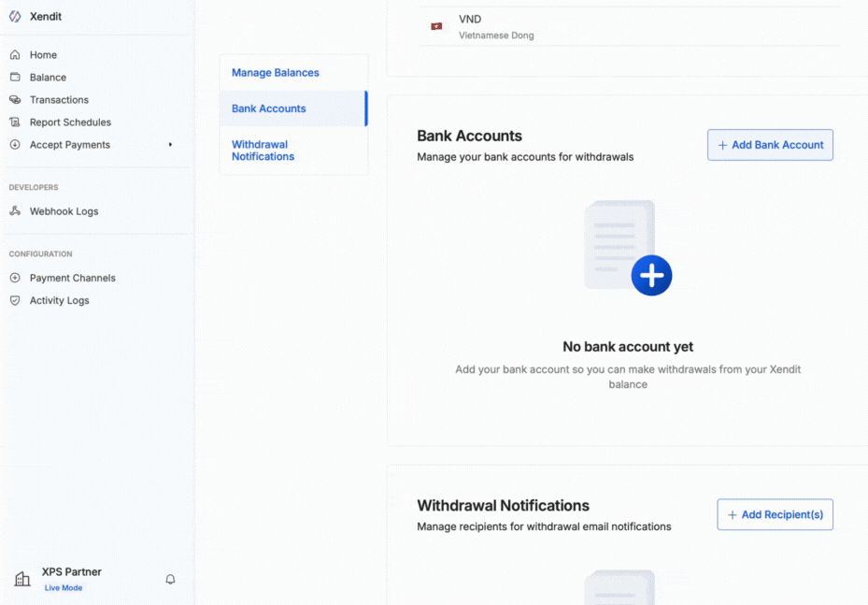Image resolution: width=868 pixels, height=605 pixels.
Task: Click the Report Schedules document icon
Action: [x=15, y=122]
